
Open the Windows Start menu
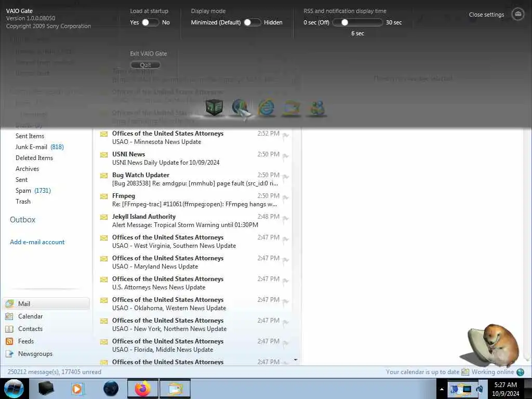[14, 389]
